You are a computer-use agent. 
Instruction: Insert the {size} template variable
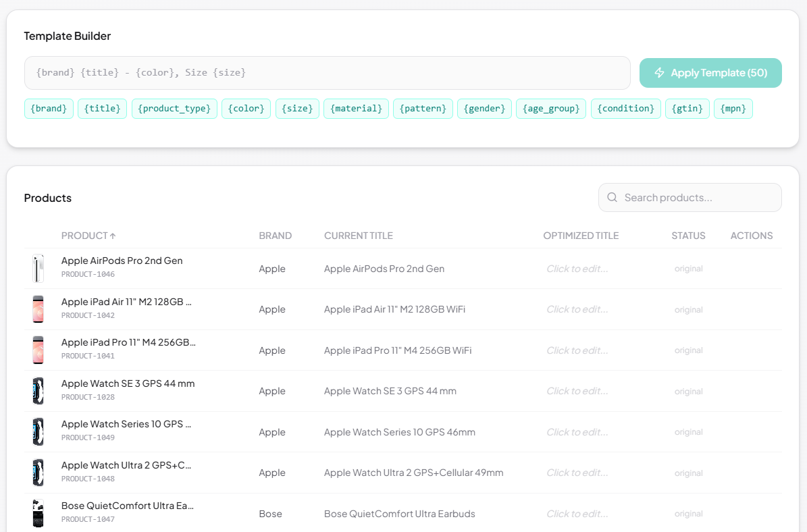point(297,108)
